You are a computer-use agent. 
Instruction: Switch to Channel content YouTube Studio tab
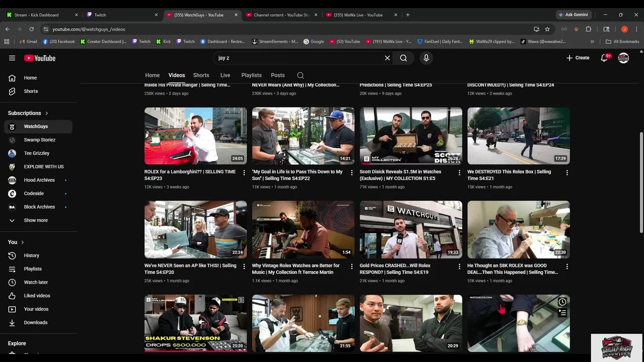tap(282, 15)
